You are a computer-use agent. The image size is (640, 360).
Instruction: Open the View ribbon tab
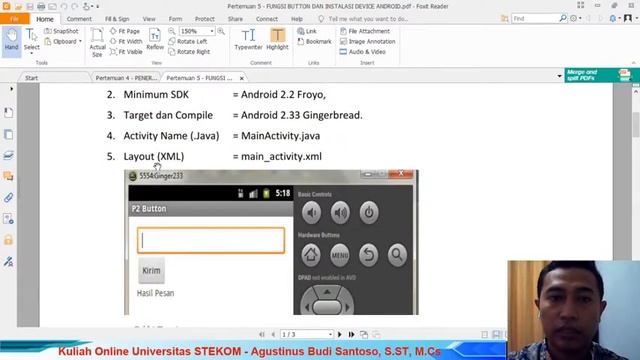(x=149, y=19)
